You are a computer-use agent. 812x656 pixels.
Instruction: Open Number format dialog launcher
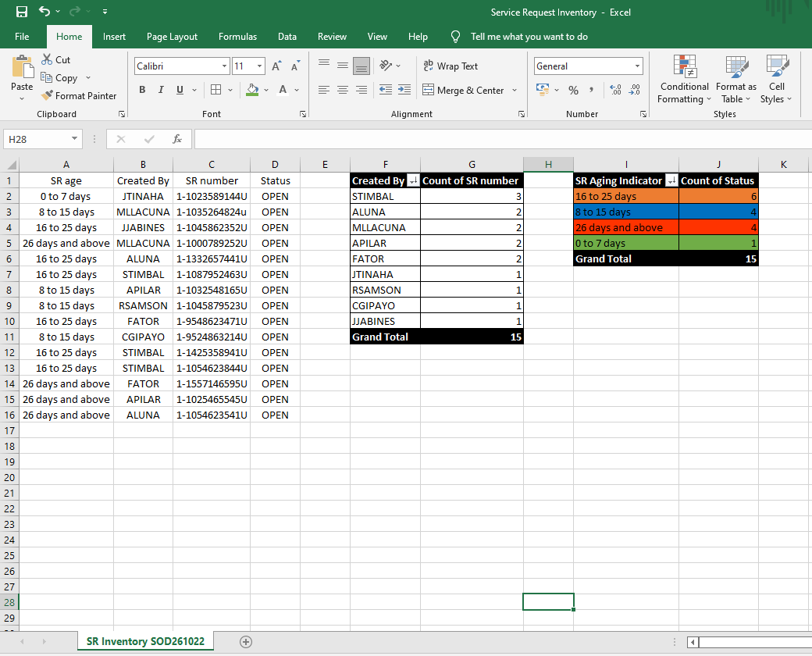(643, 114)
